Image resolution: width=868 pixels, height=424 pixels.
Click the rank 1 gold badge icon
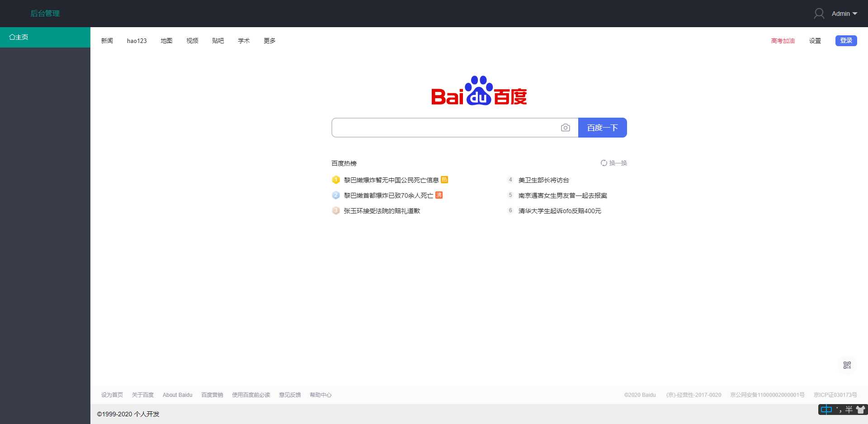(x=336, y=180)
